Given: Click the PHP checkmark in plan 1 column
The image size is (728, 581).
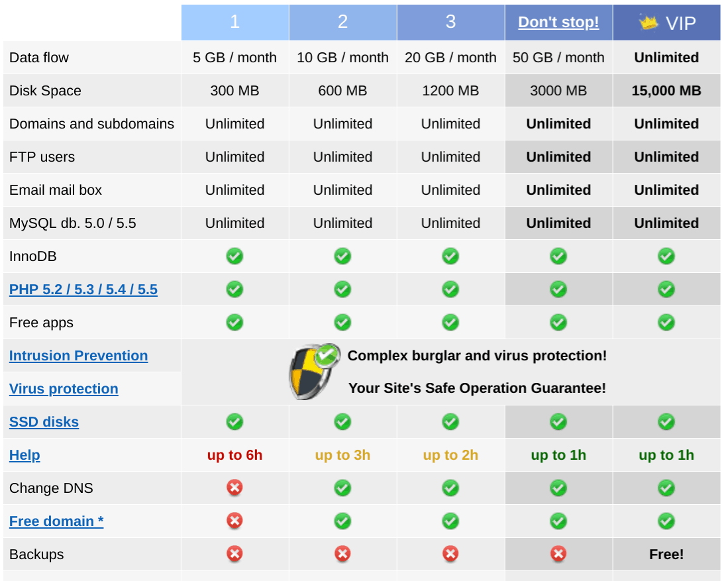Looking at the screenshot, I should tap(234, 290).
